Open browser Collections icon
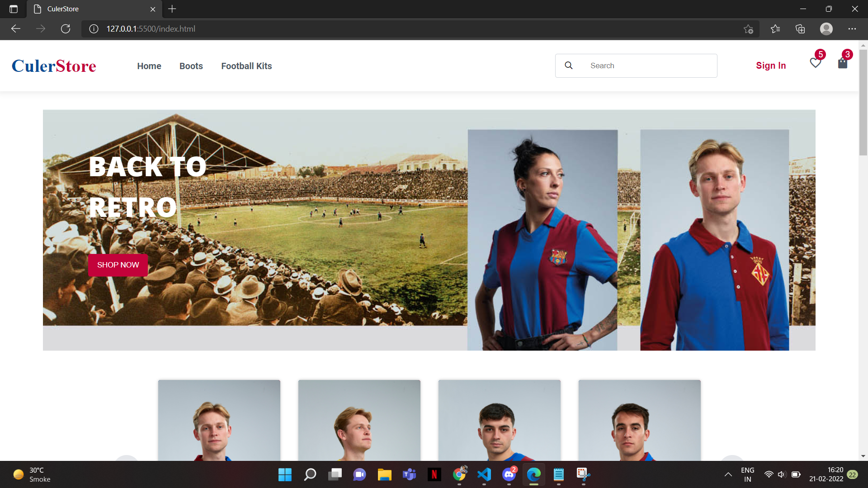Image resolution: width=868 pixels, height=488 pixels. (x=800, y=29)
